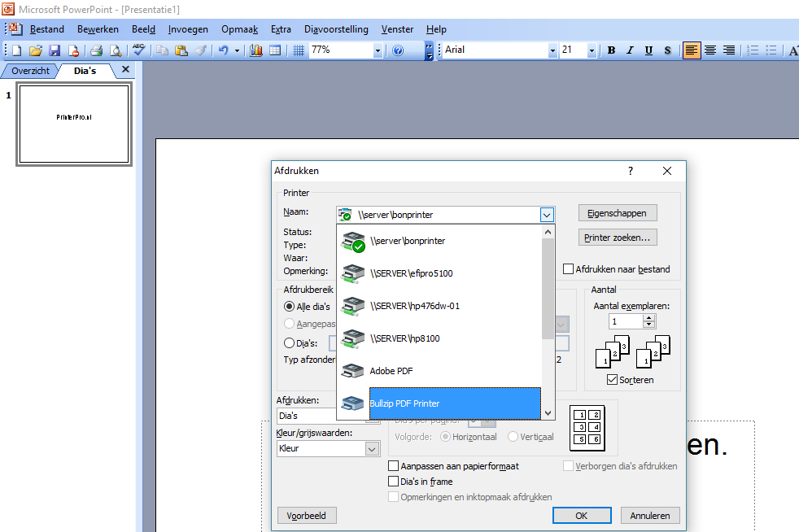
Task: Apply Bold formatting
Action: point(612,50)
